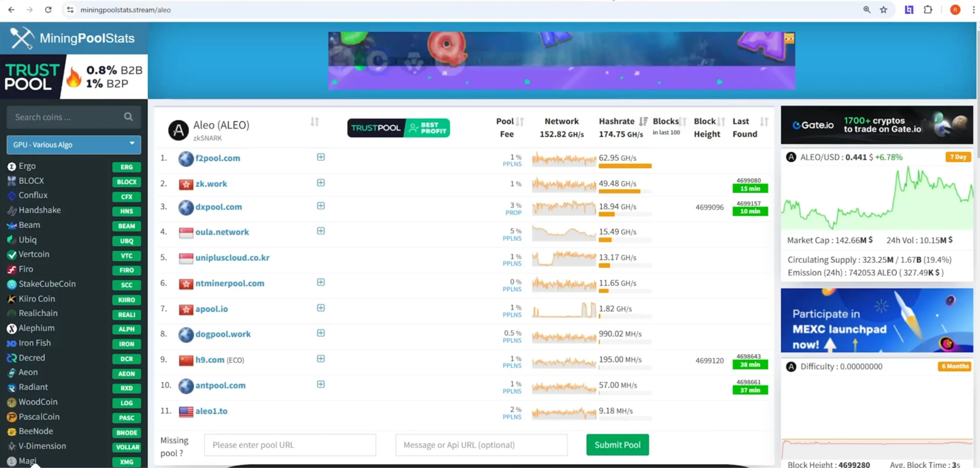This screenshot has height=468, width=980.
Task: Click f2pool.com orange hashrate bar
Action: 625,166
